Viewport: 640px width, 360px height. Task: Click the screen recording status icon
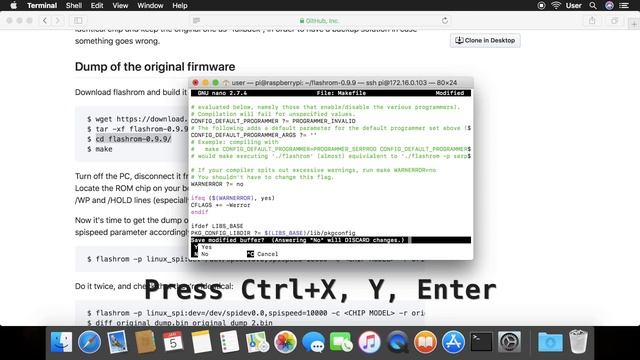(541, 6)
